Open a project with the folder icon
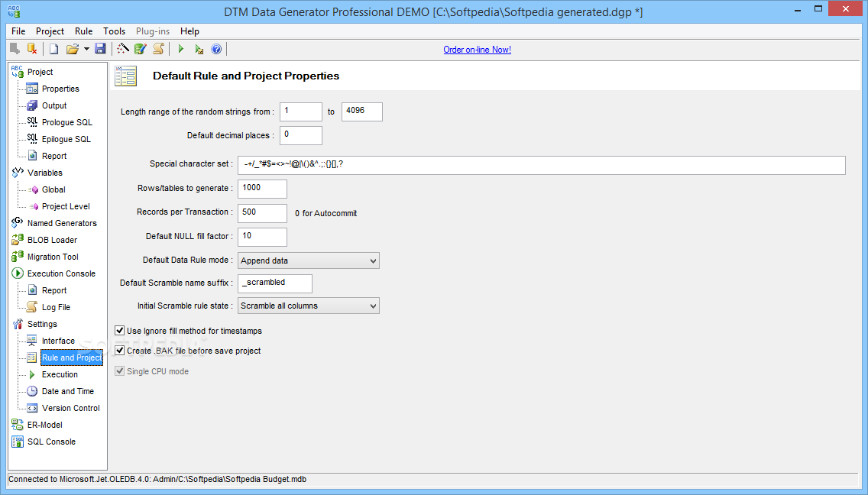 pyautogui.click(x=73, y=49)
